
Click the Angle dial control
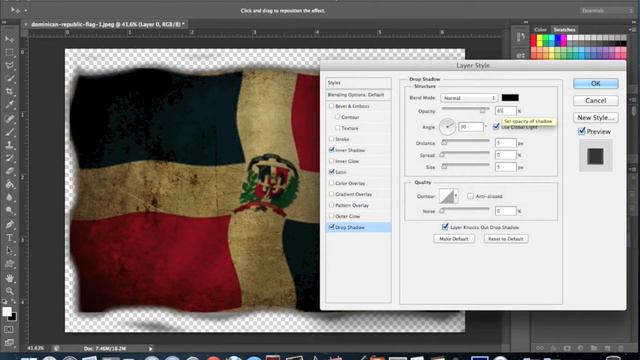pos(447,127)
